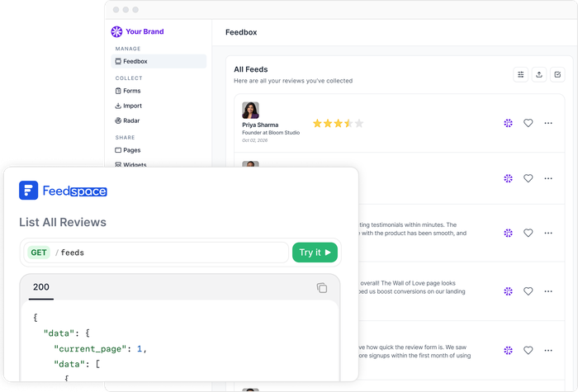Click the Try it button
The width and height of the screenshot is (578, 392).
[315, 253]
